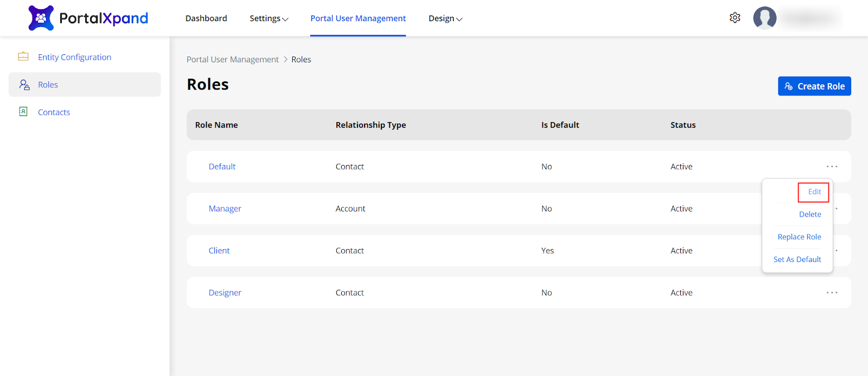Choose Delete in the context menu

809,214
